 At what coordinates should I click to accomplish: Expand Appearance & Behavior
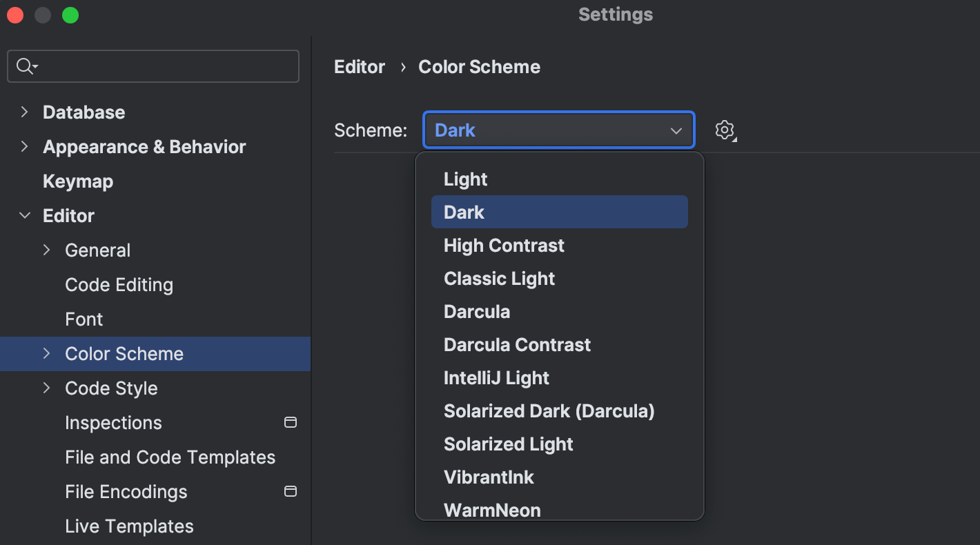pyautogui.click(x=25, y=146)
